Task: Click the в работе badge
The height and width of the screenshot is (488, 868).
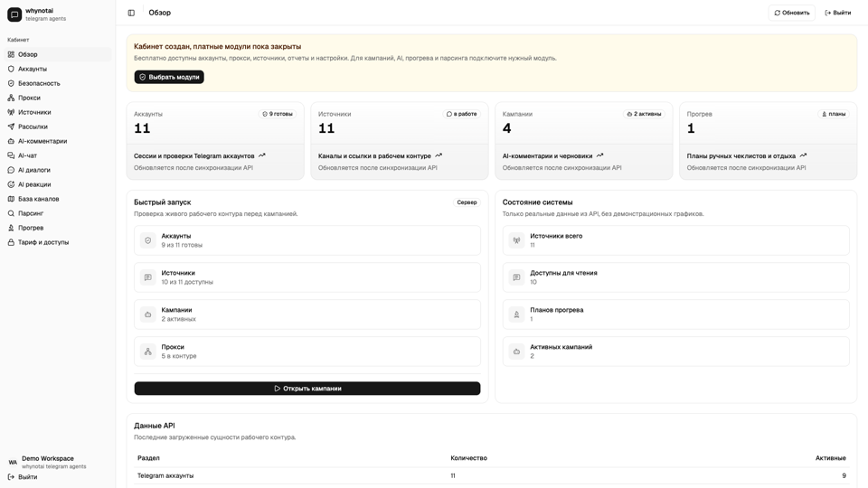Action: [x=462, y=114]
